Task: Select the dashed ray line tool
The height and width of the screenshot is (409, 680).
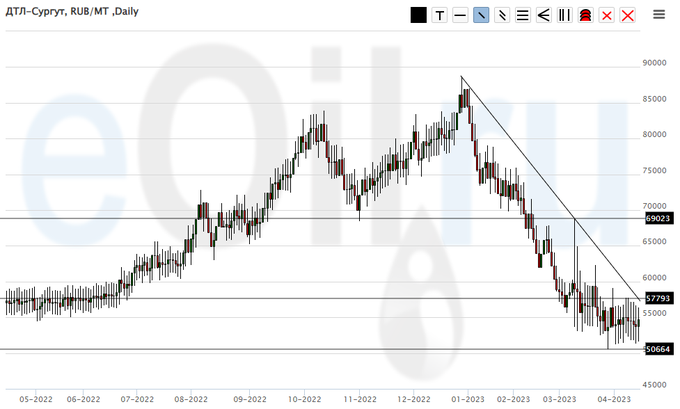Action: (502, 15)
